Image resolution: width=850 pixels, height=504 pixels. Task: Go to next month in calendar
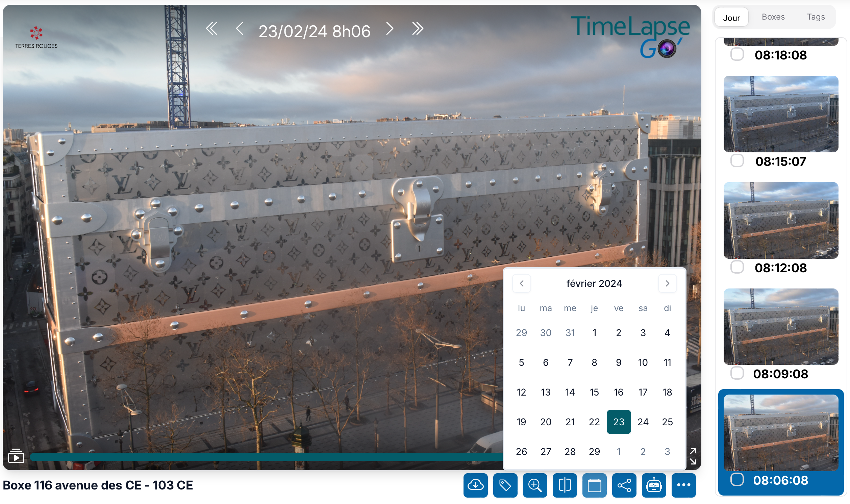667,283
